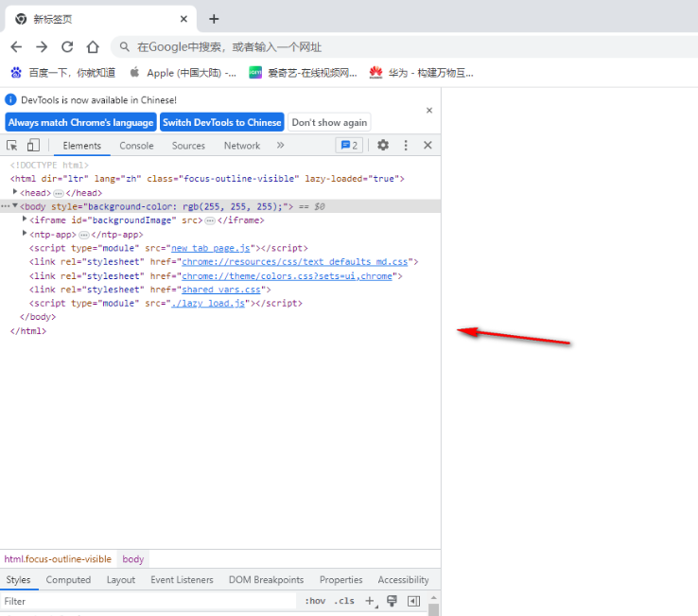Show more DevTools tabs chevron
Image resolution: width=698 pixels, height=616 pixels.
click(x=280, y=145)
